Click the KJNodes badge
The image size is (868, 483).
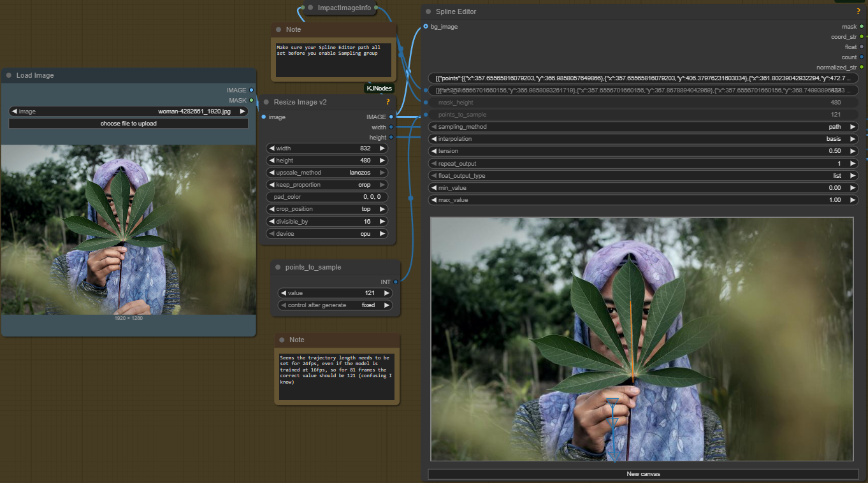coord(379,88)
